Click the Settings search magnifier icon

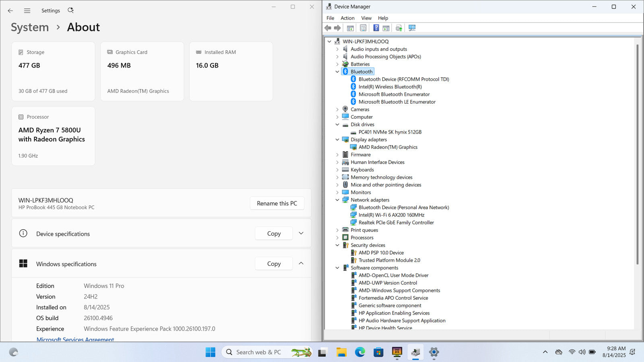tap(70, 10)
